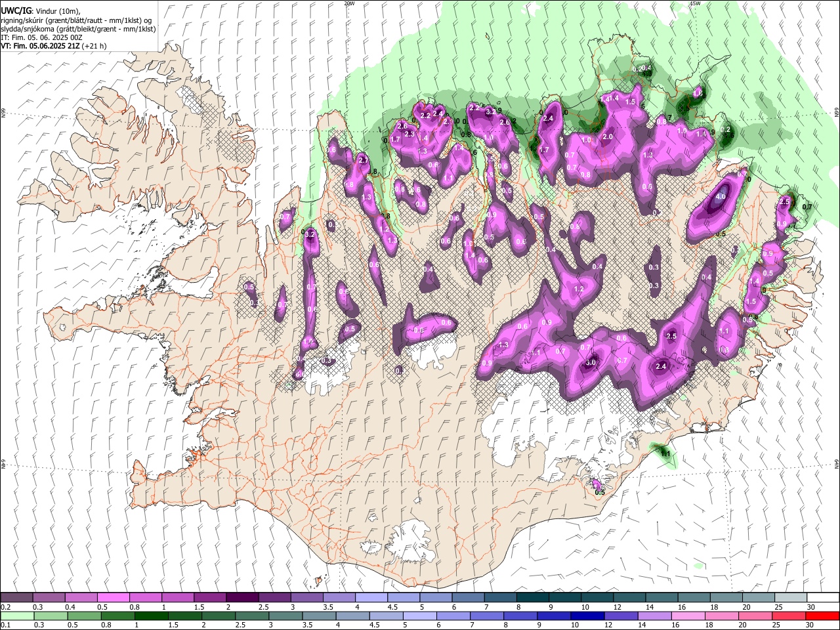Click the '0.1' label on the rain scale
Screen dimensions: 840x630
tap(5, 625)
